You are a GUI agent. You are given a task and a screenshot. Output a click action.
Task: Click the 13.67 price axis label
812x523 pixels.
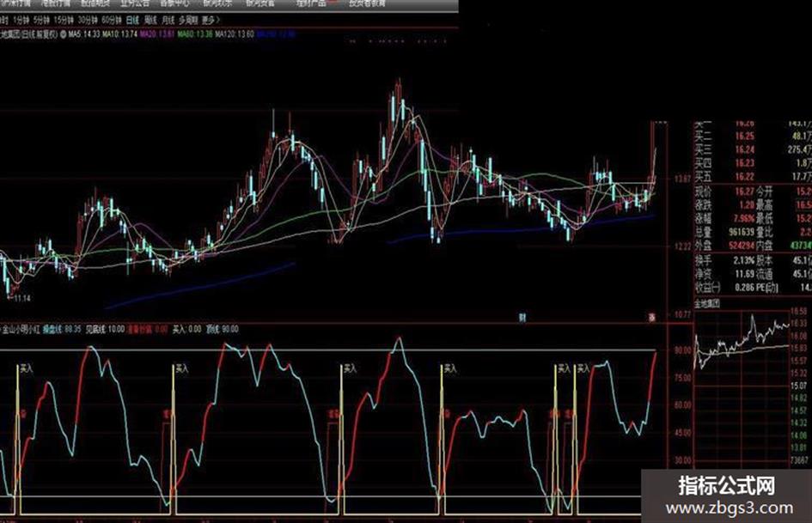682,179
